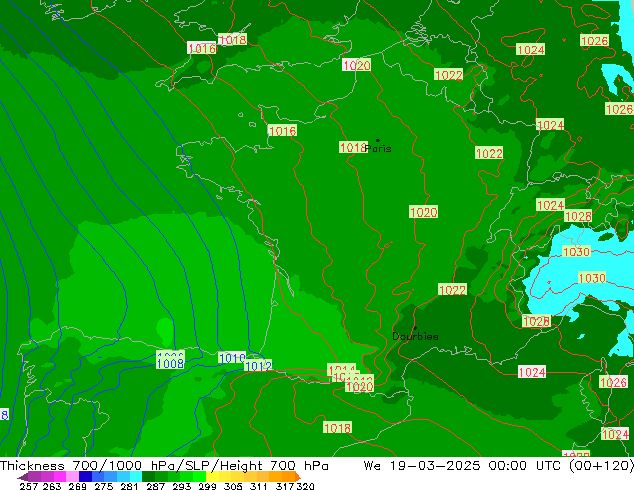Click the legend value 257
The height and width of the screenshot is (490, 634).
click(x=29, y=486)
